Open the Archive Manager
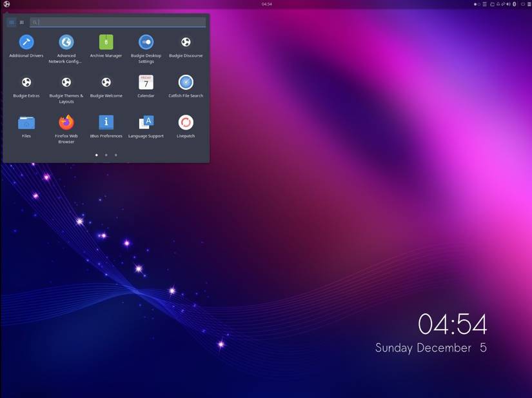Viewport: 532px width, 398px height. (x=106, y=43)
